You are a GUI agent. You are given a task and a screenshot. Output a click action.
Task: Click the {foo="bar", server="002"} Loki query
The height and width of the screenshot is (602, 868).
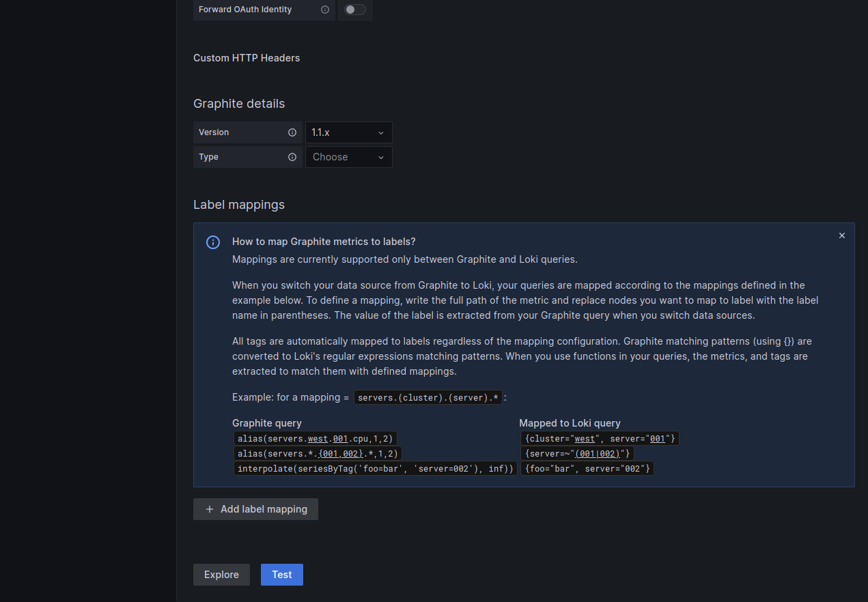point(587,468)
